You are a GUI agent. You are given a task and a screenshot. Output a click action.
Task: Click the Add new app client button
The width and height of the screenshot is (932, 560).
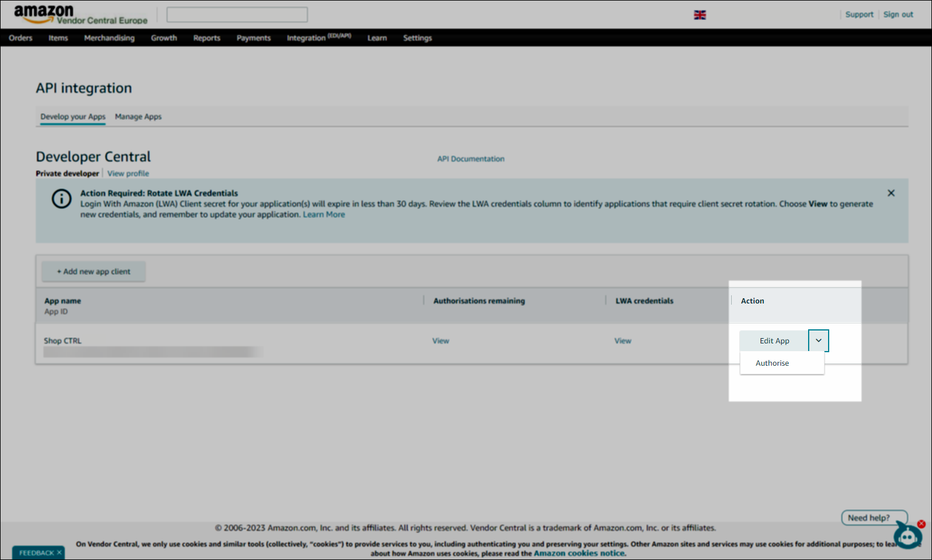point(93,271)
